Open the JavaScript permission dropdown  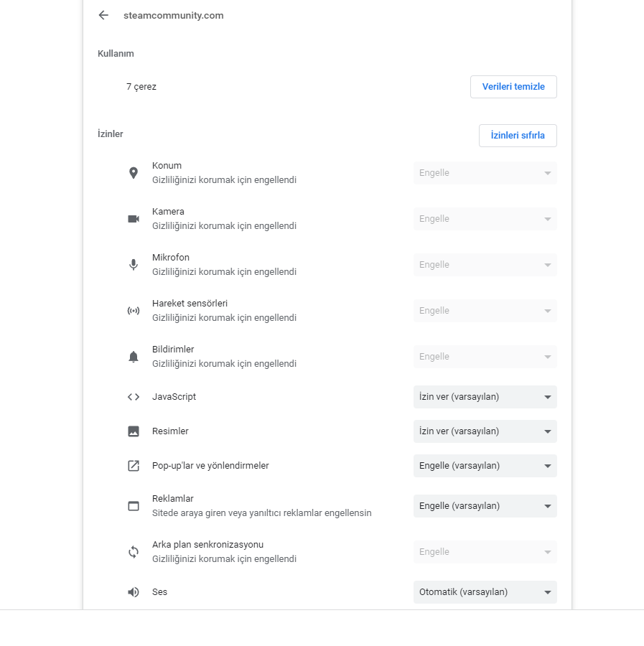(x=485, y=397)
